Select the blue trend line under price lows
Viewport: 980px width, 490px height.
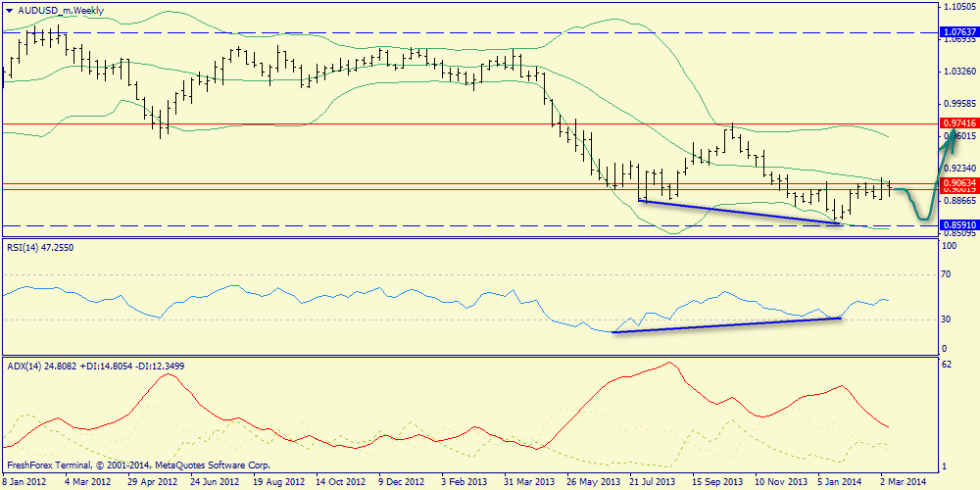(735, 212)
